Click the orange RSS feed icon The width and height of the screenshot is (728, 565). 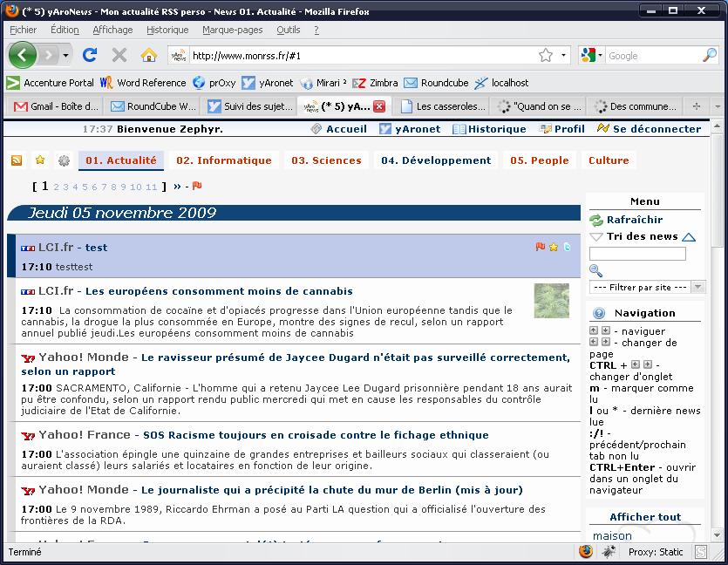[x=17, y=160]
